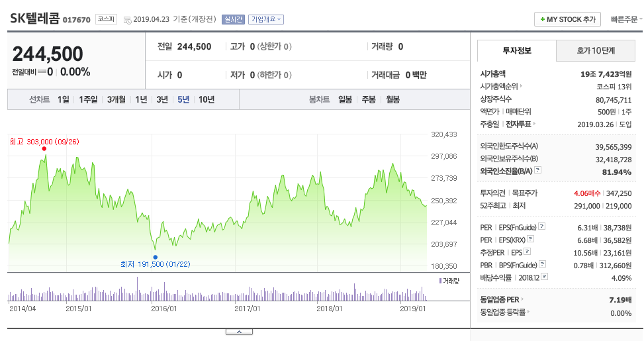Click the 코스피 market label
This screenshot has width=644, height=341.
pyautogui.click(x=107, y=19)
